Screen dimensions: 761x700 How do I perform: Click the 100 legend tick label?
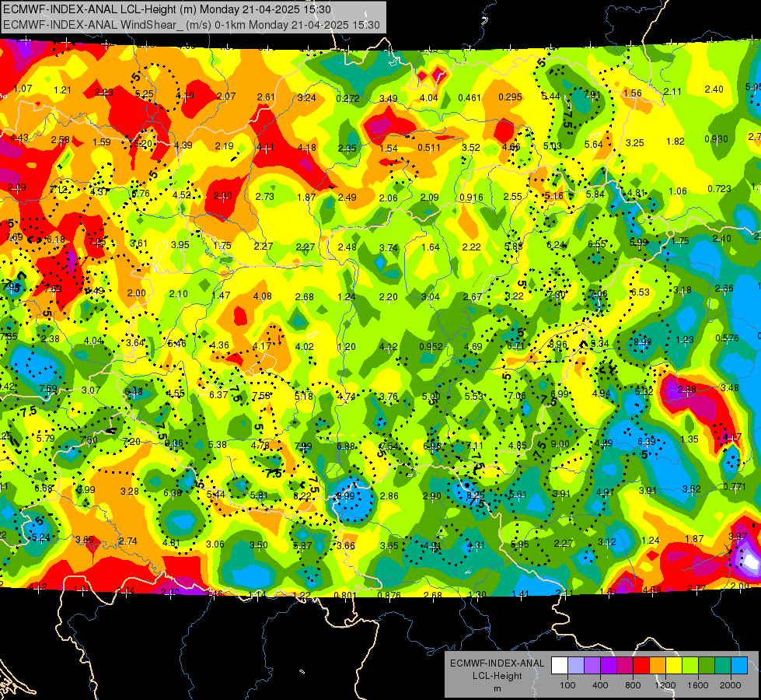[567, 685]
